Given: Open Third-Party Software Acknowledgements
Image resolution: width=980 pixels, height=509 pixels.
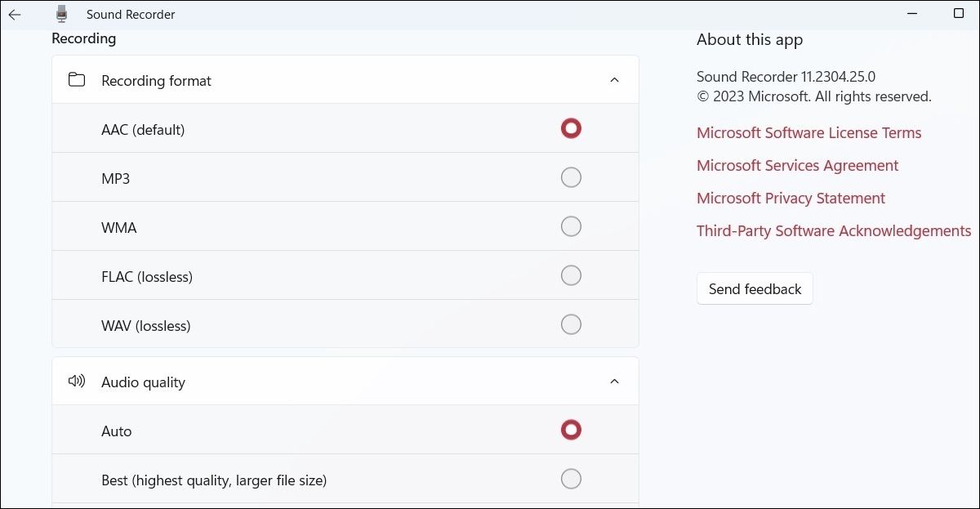Looking at the screenshot, I should 833,230.
